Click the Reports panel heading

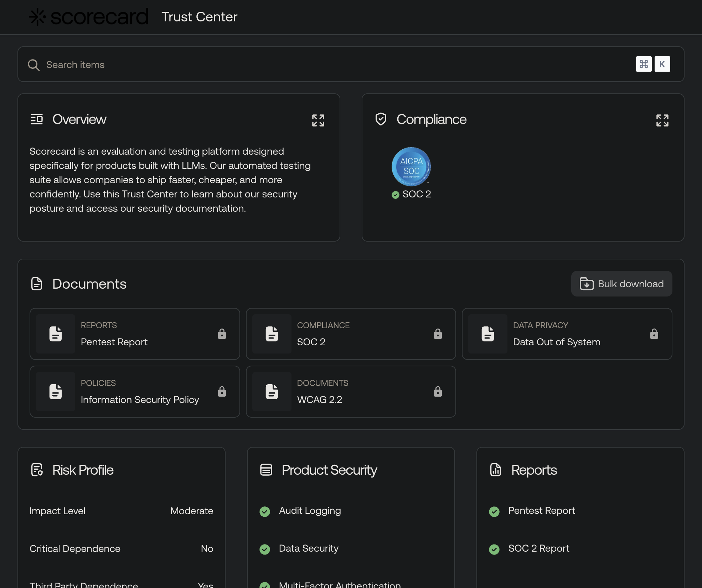tap(534, 470)
